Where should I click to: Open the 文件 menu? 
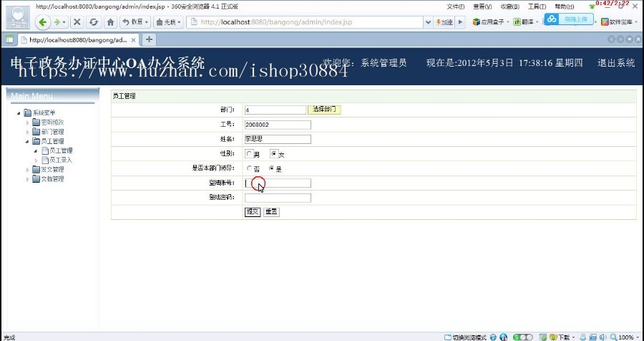456,6
